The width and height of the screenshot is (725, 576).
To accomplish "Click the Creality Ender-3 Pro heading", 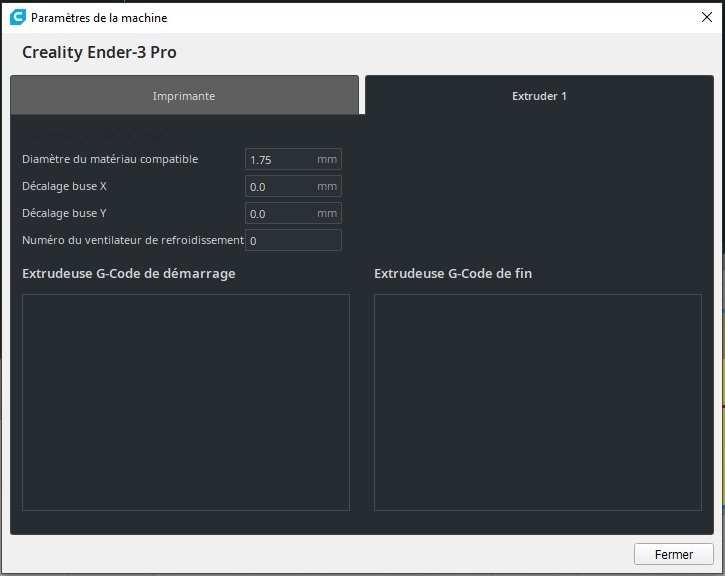I will tap(99, 52).
